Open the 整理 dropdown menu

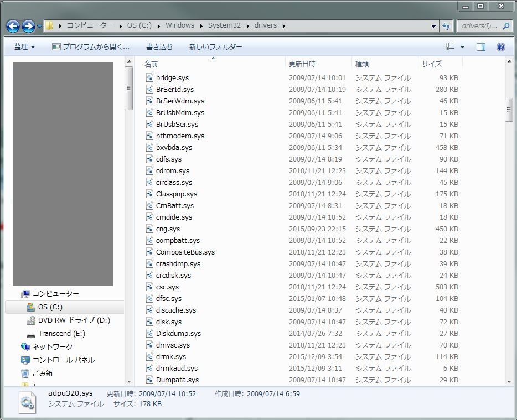click(24, 47)
